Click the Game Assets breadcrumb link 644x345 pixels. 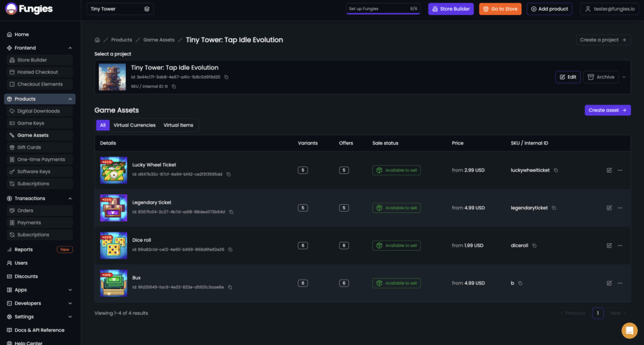click(159, 40)
